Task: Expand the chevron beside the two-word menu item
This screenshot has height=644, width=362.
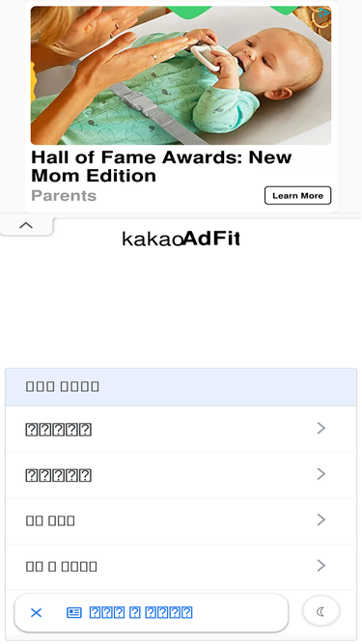Action: [320, 519]
